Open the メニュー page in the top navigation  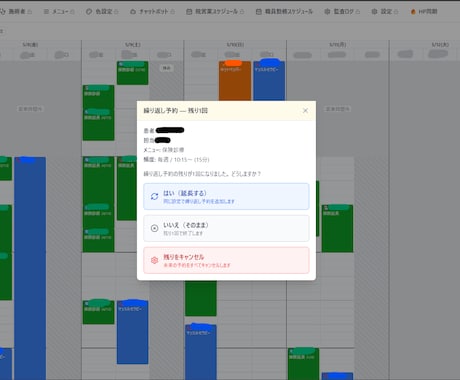pos(59,12)
